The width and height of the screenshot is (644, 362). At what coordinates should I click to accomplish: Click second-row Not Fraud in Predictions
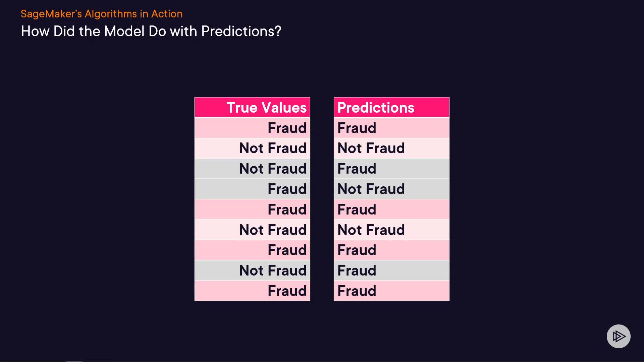point(391,148)
